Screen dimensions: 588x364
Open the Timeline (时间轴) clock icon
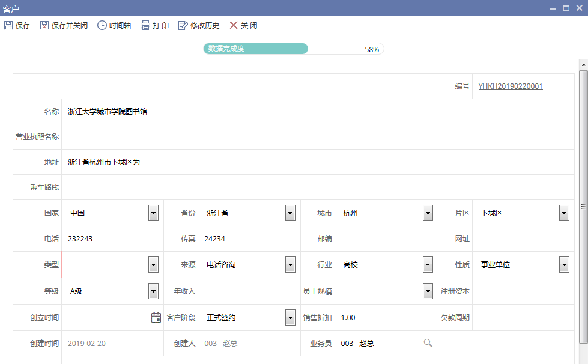[x=102, y=26]
